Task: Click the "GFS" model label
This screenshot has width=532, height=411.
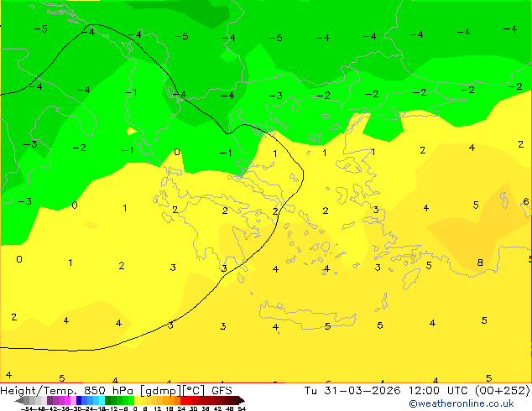Action: tap(222, 391)
